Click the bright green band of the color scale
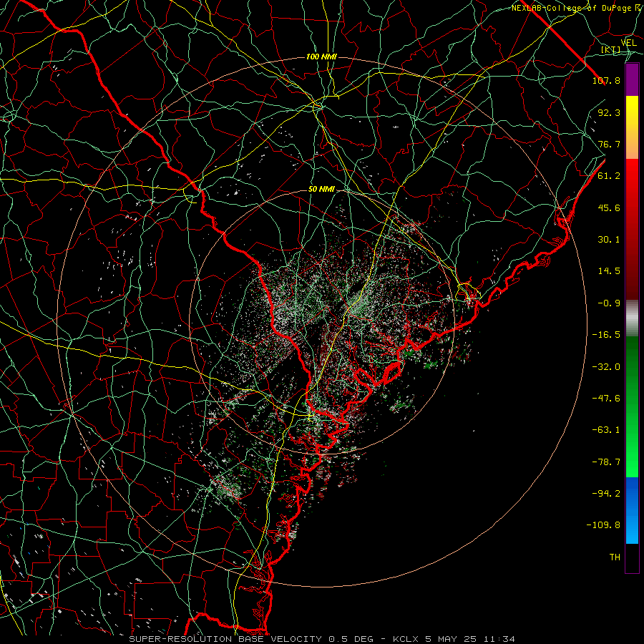The height and width of the screenshot is (644, 644). tap(632, 444)
